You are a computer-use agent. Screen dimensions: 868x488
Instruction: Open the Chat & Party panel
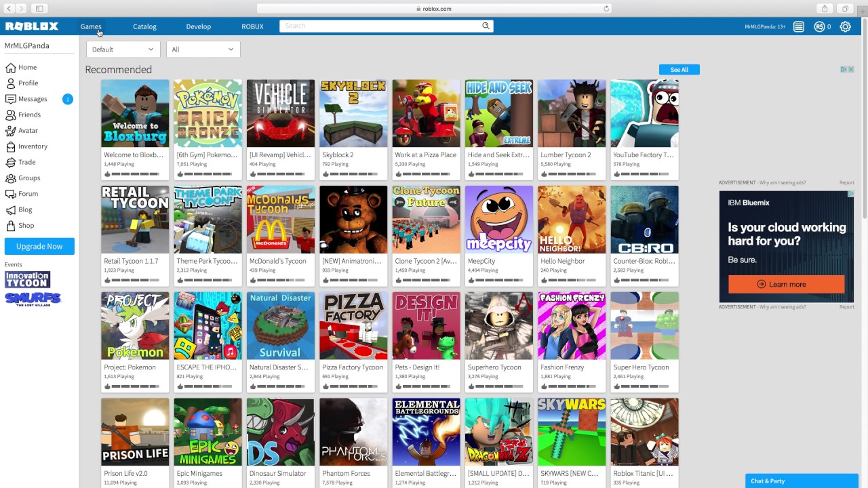(802, 481)
